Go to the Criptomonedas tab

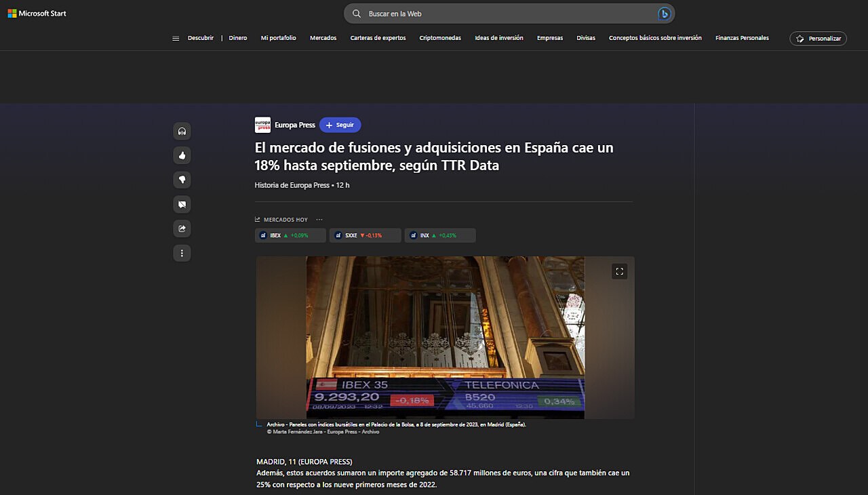point(440,38)
